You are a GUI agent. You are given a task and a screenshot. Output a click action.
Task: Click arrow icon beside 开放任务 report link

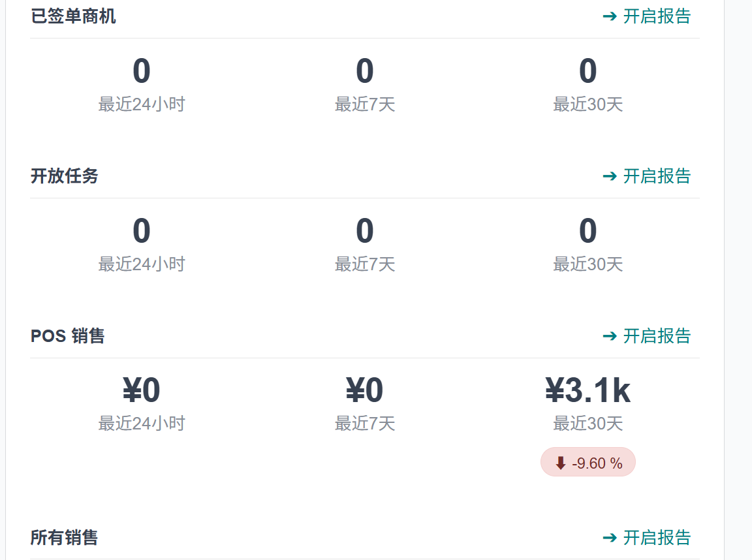pos(610,176)
